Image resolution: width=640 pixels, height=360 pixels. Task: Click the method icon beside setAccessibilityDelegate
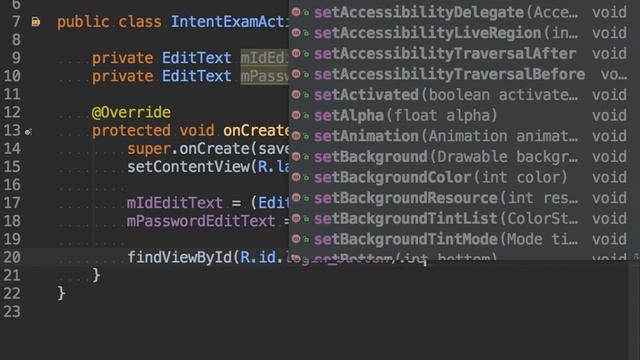(x=296, y=12)
